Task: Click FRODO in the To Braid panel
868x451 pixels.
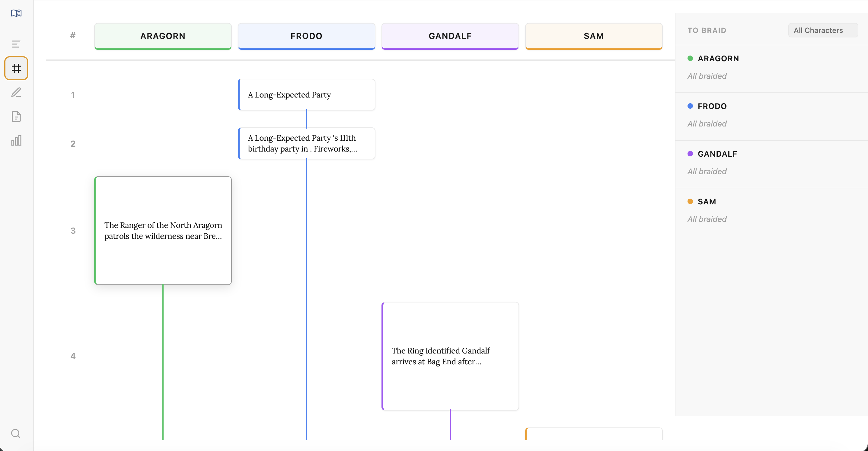Action: coord(712,106)
